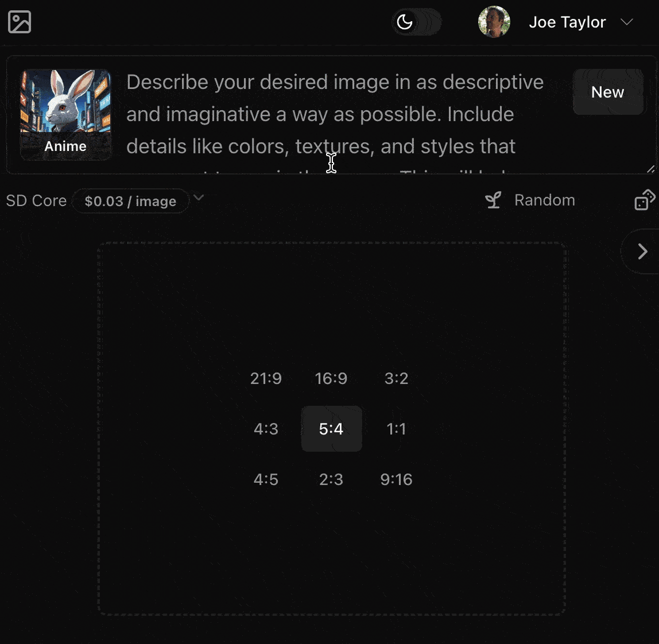The width and height of the screenshot is (659, 644).
Task: Open the $0.03 / image pricing dropdown
Action: point(131,201)
